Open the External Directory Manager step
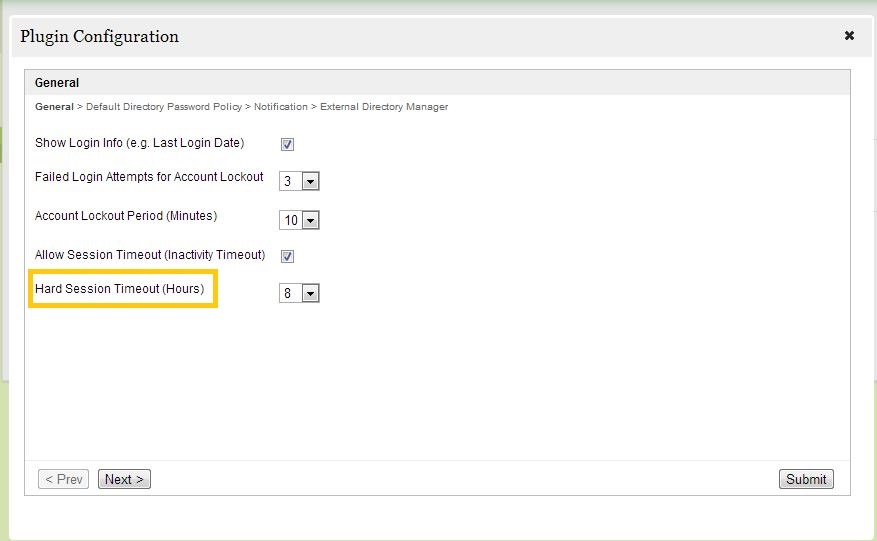Viewport: 877px width, 541px height. [384, 107]
